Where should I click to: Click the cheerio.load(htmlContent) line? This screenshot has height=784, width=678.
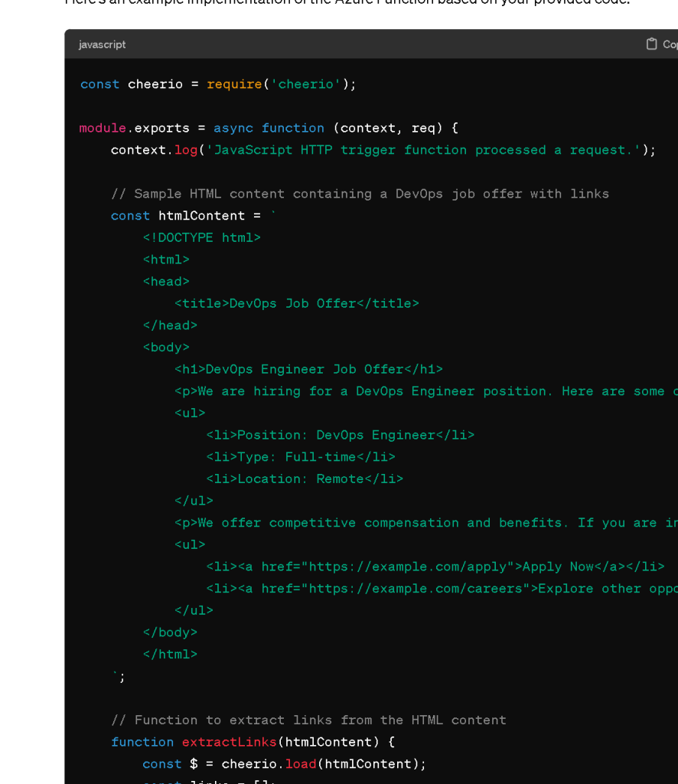(x=285, y=764)
